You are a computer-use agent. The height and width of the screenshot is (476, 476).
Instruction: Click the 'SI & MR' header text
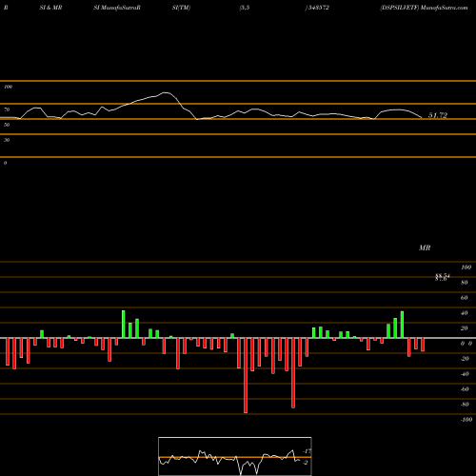[50, 8]
